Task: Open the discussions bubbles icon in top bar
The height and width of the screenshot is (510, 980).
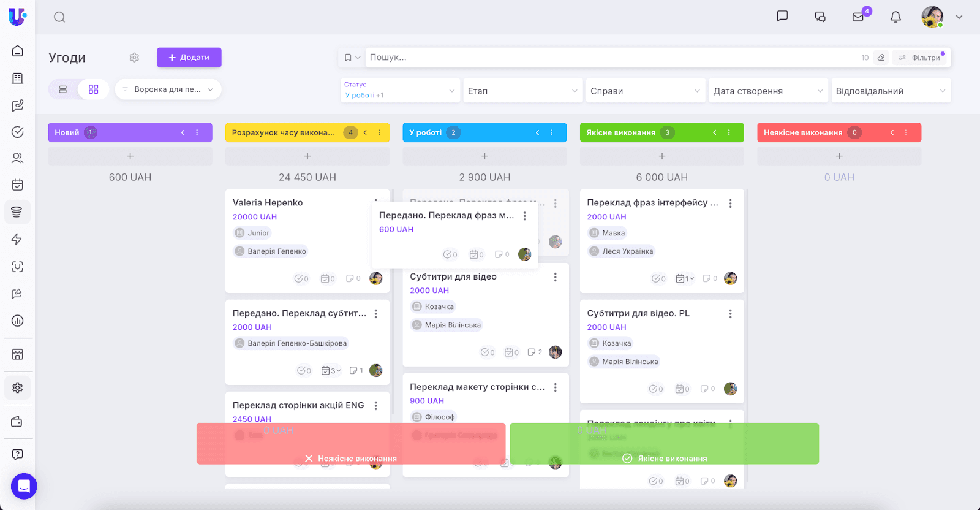Action: point(820,17)
